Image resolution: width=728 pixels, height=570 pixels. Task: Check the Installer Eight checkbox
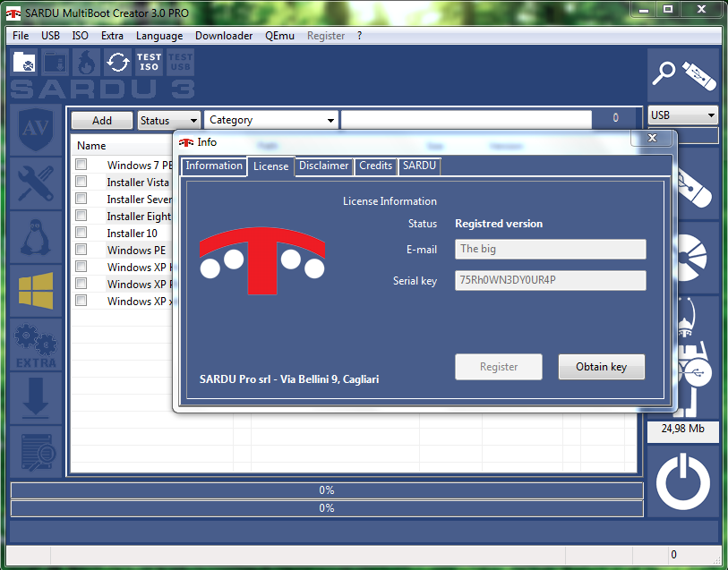(81, 215)
